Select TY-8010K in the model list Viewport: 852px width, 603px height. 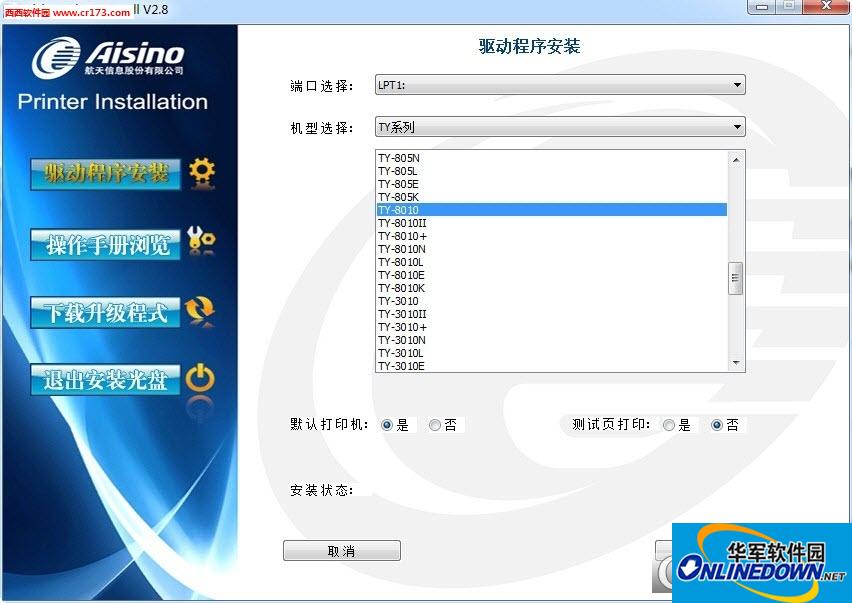pyautogui.click(x=552, y=288)
